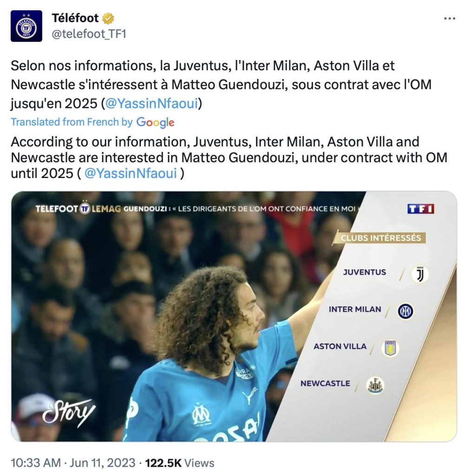Click the TF1 channel logo in image
The height and width of the screenshot is (476, 468).
(x=421, y=209)
